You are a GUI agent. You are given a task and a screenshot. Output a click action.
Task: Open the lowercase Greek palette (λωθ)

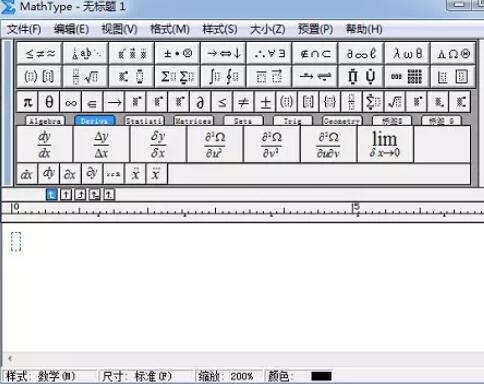407,53
